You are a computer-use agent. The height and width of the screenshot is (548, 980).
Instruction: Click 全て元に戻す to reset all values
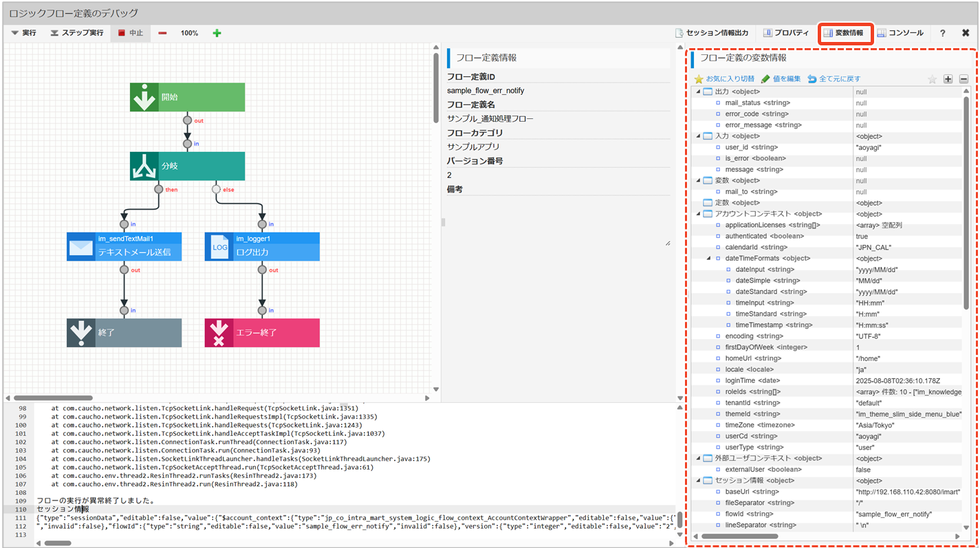834,79
